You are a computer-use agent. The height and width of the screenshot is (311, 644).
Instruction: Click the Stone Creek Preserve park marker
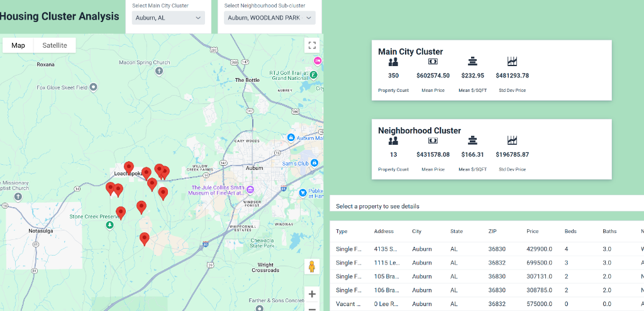110,225
